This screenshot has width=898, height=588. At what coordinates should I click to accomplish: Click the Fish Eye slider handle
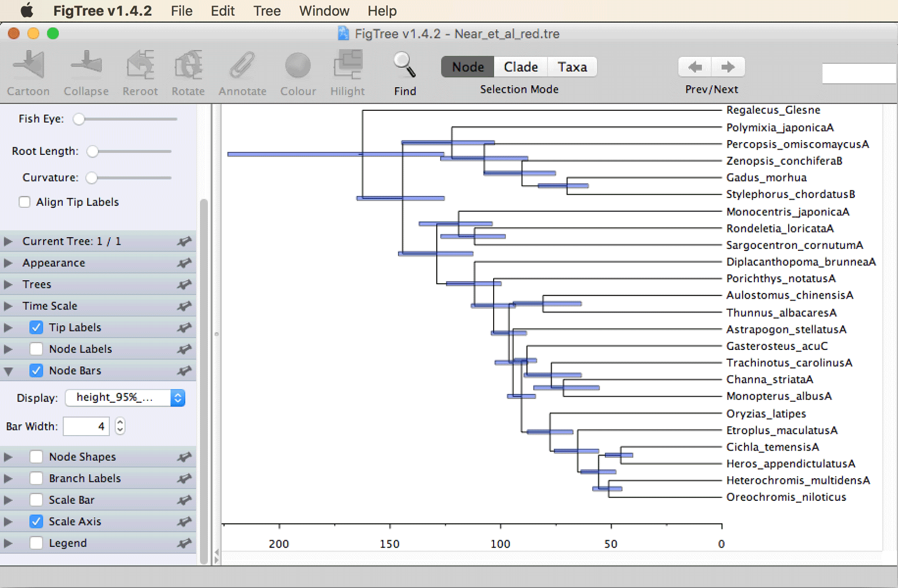coord(79,119)
